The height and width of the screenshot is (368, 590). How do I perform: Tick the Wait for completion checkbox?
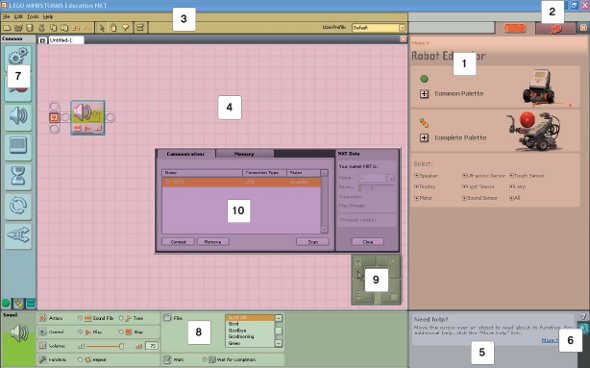click(x=205, y=360)
